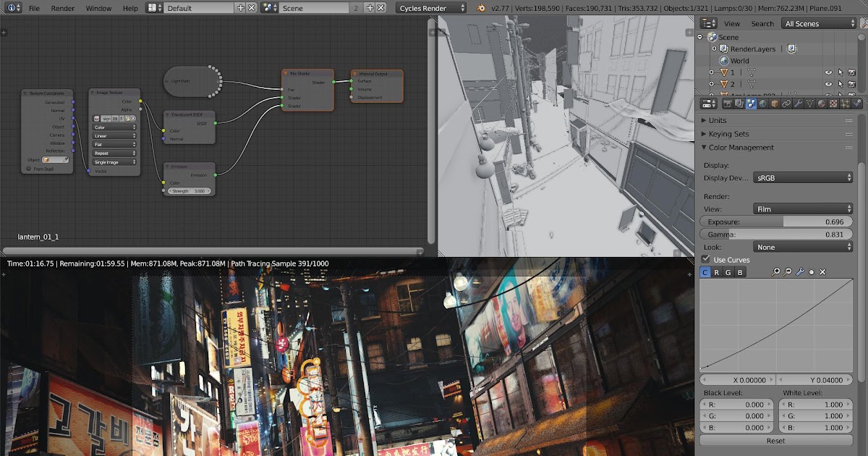Open the outliner View menu
The image size is (868, 456).
coord(732,23)
